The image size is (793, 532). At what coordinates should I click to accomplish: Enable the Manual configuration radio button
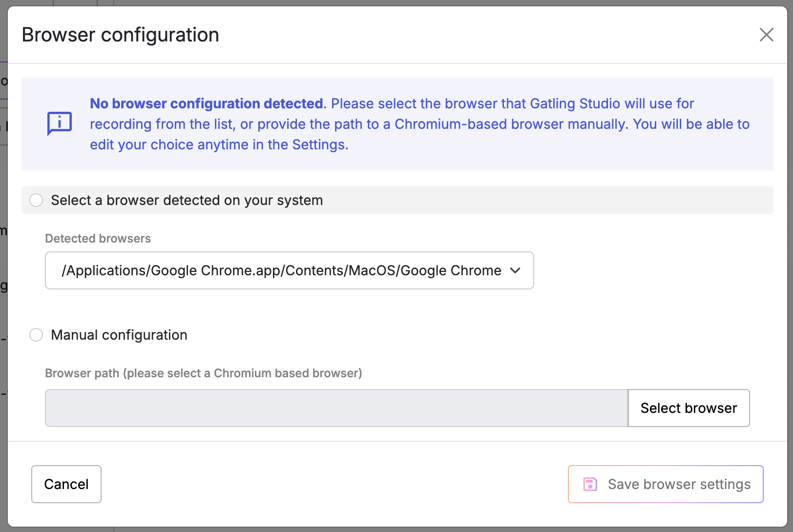coord(36,335)
